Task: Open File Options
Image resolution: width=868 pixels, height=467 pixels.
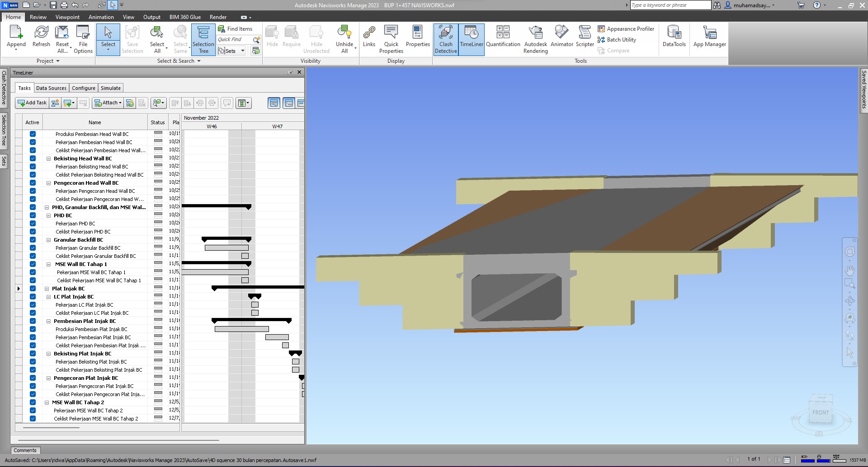Action: pos(83,39)
